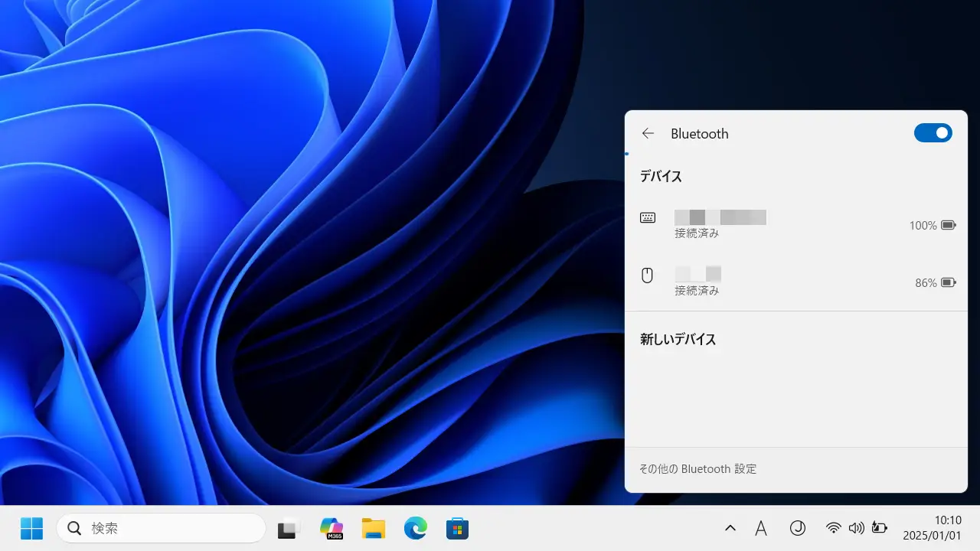980x551 pixels.
Task: Go back with the Bluetooth panel back arrow
Action: coord(648,133)
